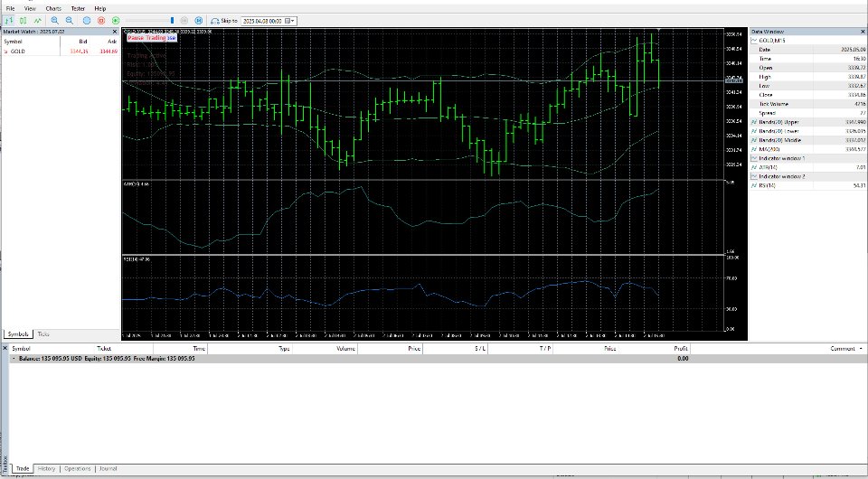Open the View menu
This screenshot has height=479, width=868.
[30, 8]
